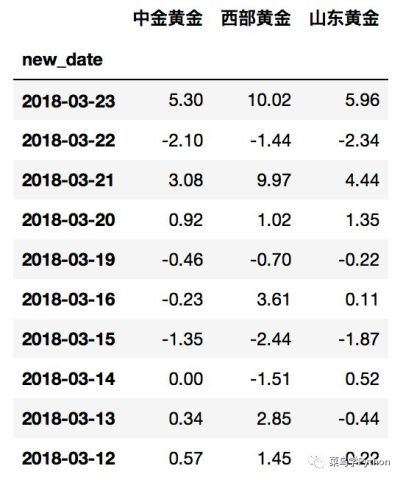Image resolution: width=403 pixels, height=480 pixels.
Task: Select the 2018-03-15 row label
Action: click(x=69, y=339)
